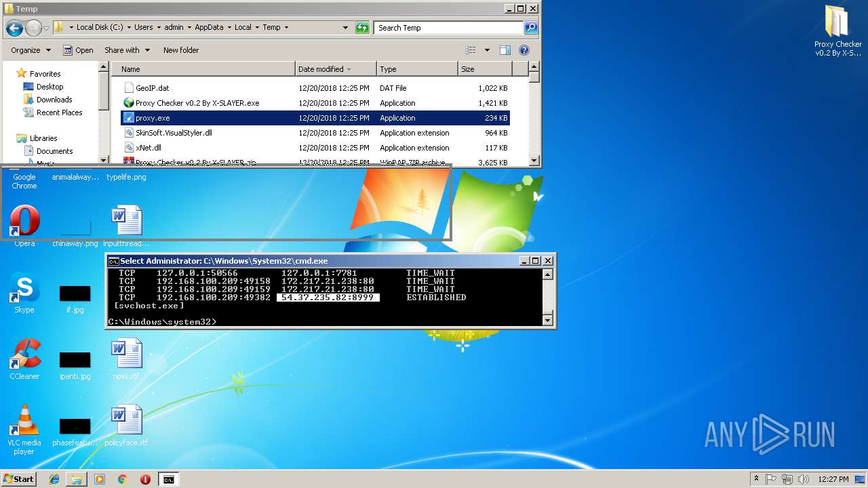Click the cmd.exe taskbar button

coord(168,479)
